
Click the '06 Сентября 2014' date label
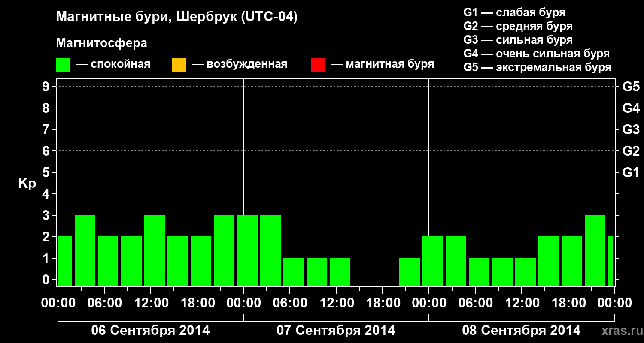tap(151, 330)
